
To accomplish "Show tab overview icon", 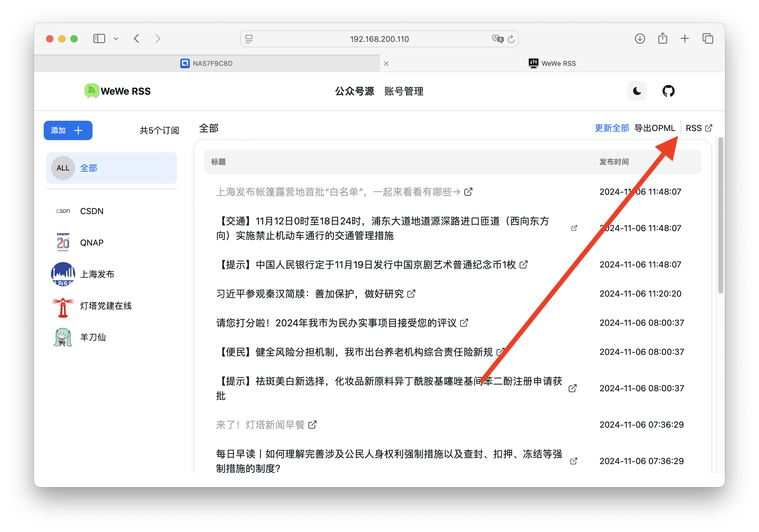I will 707,39.
